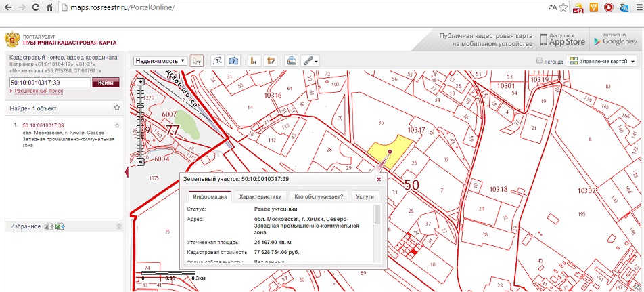
Task: Expand Расширенный поиск options
Action: click(39, 91)
